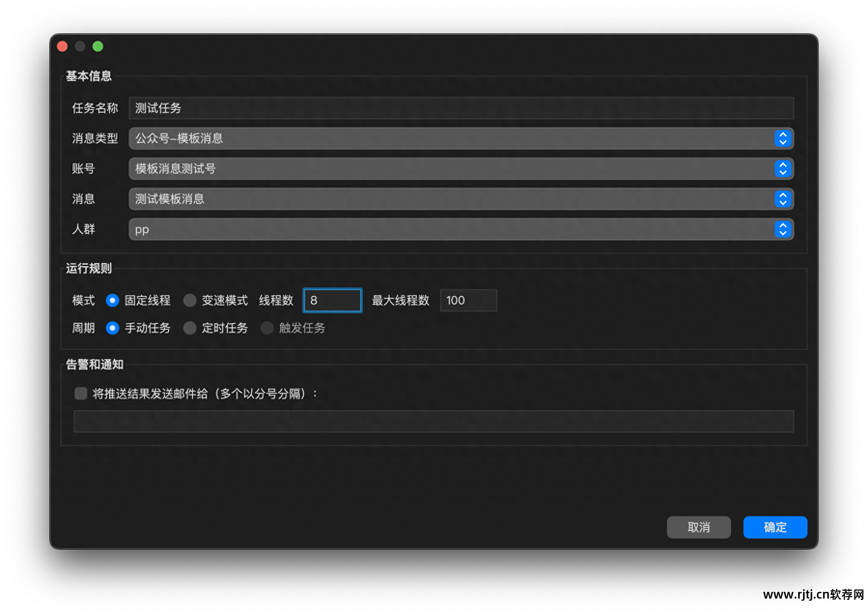Screen dimensions: 868x615
Task: Click the gray minimize window button
Action: pyautogui.click(x=80, y=46)
